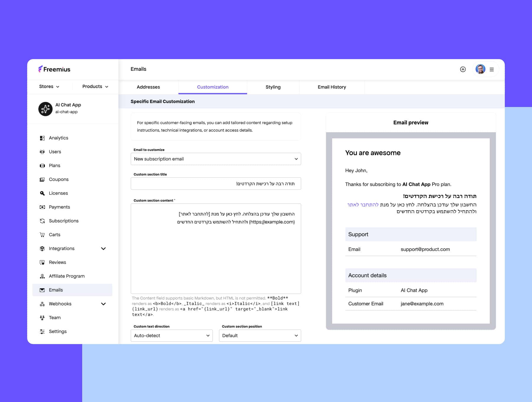
Task: Click the Subscriptions refresh icon
Action: [x=42, y=221]
